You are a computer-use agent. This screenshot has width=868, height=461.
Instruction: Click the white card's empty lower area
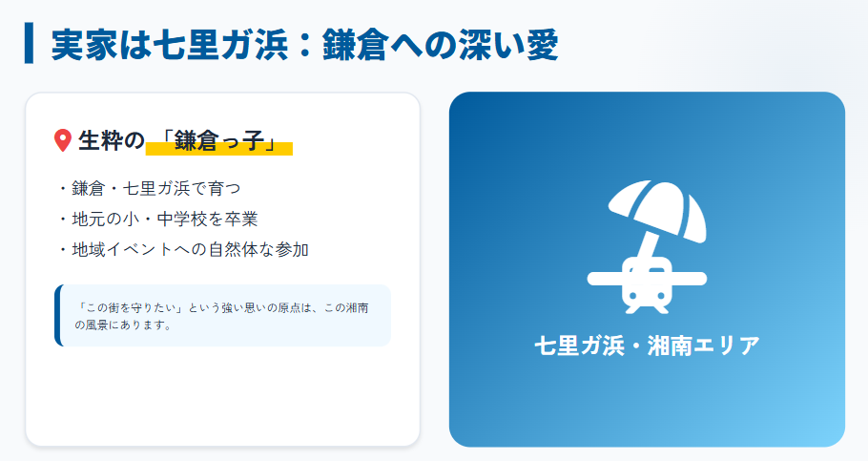point(222,396)
